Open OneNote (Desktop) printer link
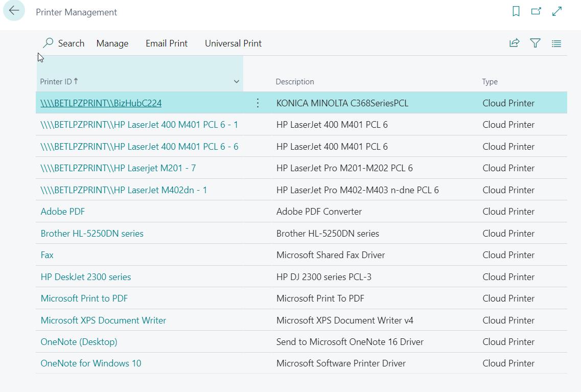Screen dimensions: 581x392 79,341
